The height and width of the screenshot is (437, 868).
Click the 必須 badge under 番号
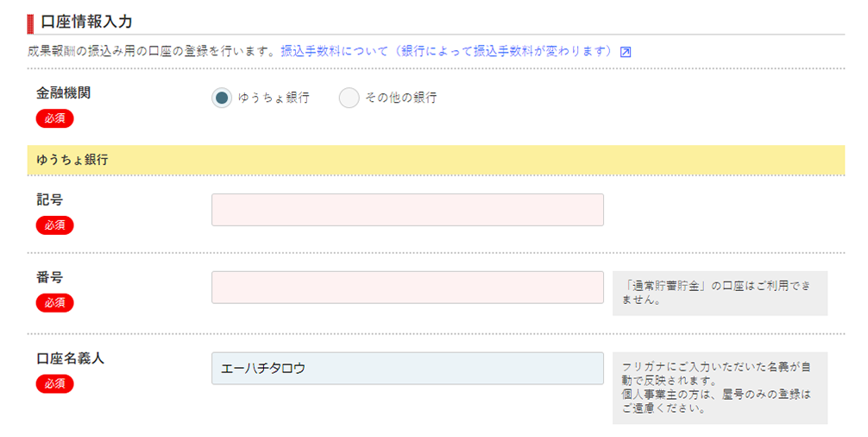tap(55, 303)
